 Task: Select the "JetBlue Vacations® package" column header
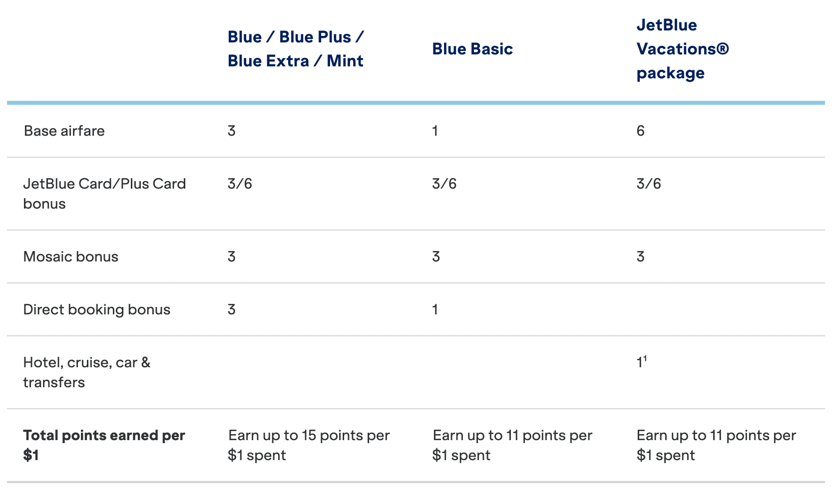click(x=682, y=49)
